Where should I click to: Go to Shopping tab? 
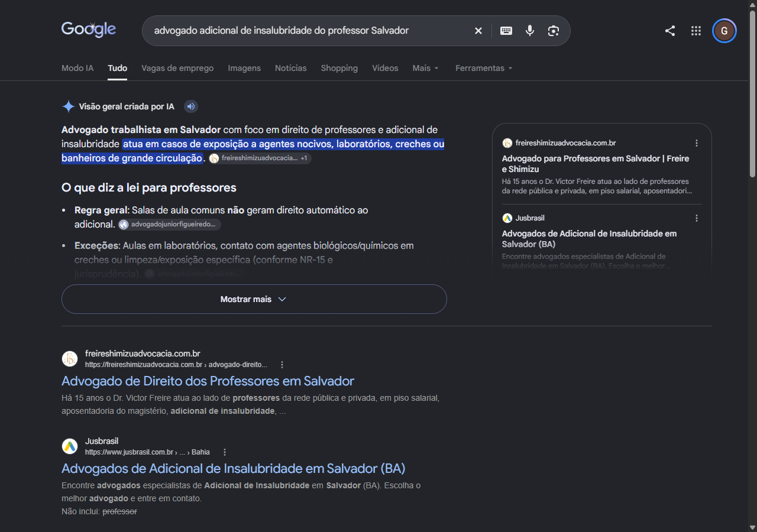[x=339, y=68]
